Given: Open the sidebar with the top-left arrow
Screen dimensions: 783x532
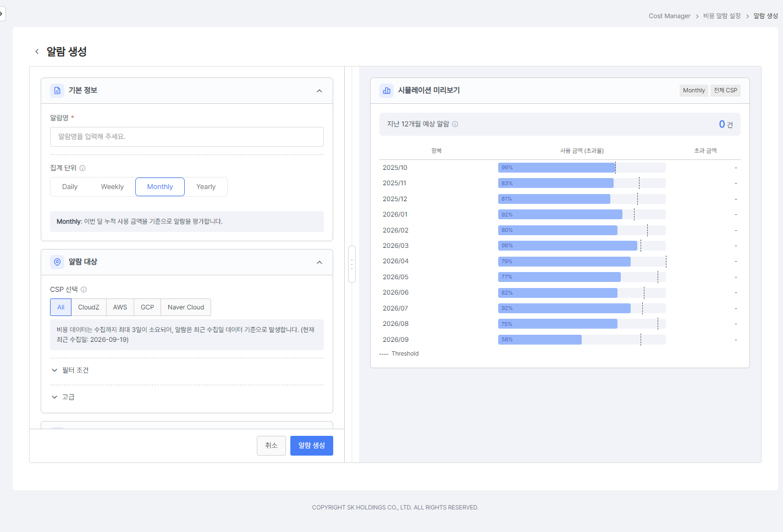Looking at the screenshot, I should [x=2, y=14].
